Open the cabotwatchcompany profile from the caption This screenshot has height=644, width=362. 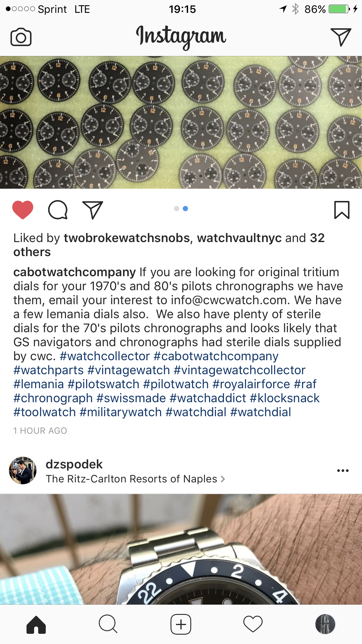click(x=75, y=272)
